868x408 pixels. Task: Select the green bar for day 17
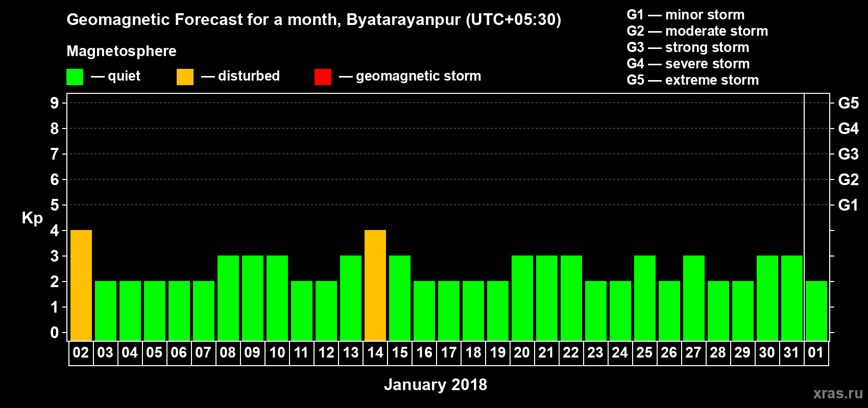pyautogui.click(x=449, y=311)
